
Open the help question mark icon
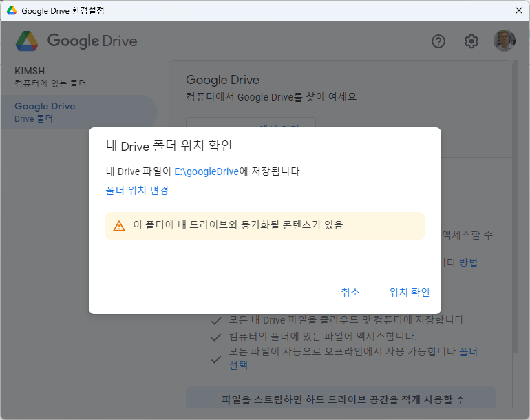point(438,41)
